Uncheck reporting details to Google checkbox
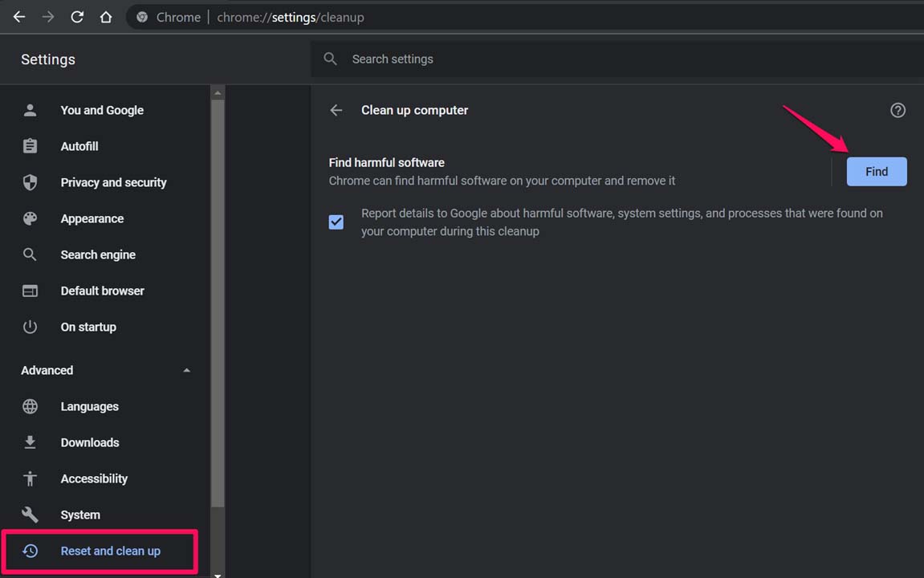924x578 pixels. pos(336,222)
